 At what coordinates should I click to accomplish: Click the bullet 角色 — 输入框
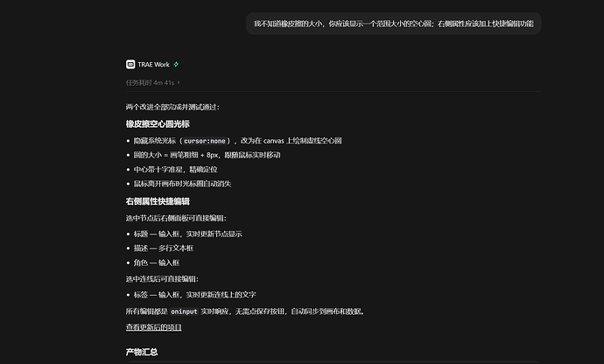pos(157,262)
